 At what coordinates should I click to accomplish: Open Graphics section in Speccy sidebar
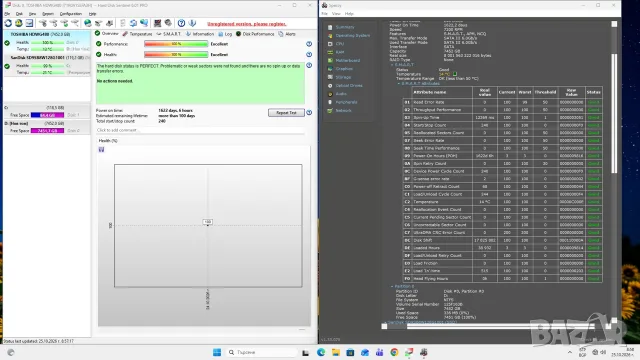[x=344, y=69]
